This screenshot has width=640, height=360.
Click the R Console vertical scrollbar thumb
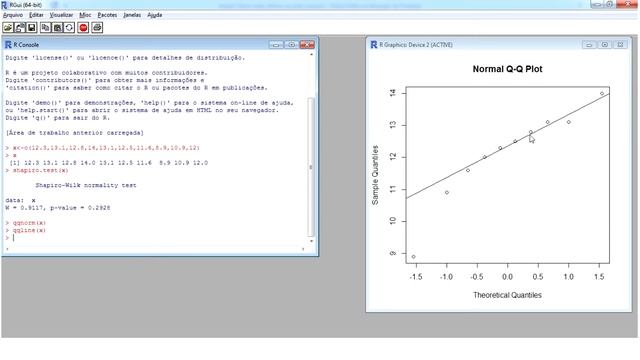tap(311, 167)
